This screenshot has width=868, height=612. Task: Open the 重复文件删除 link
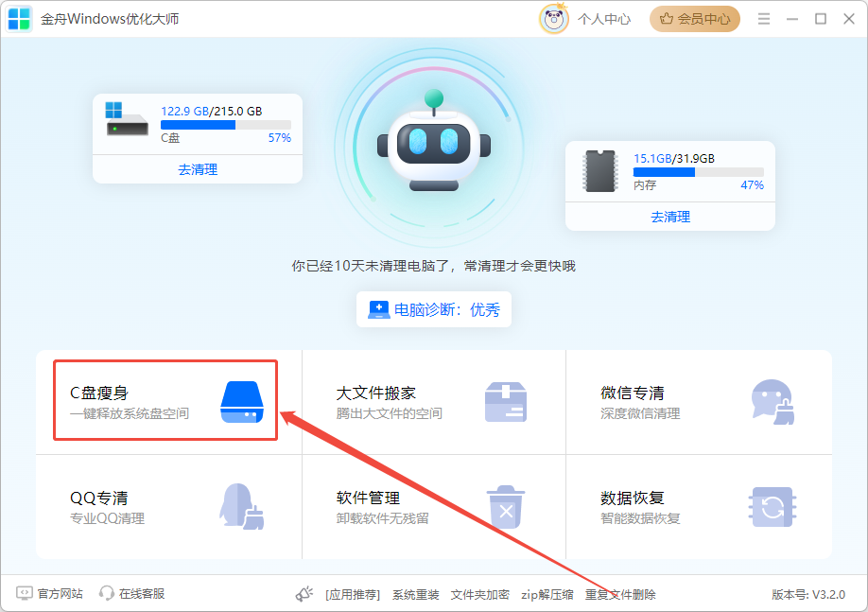[x=620, y=594]
